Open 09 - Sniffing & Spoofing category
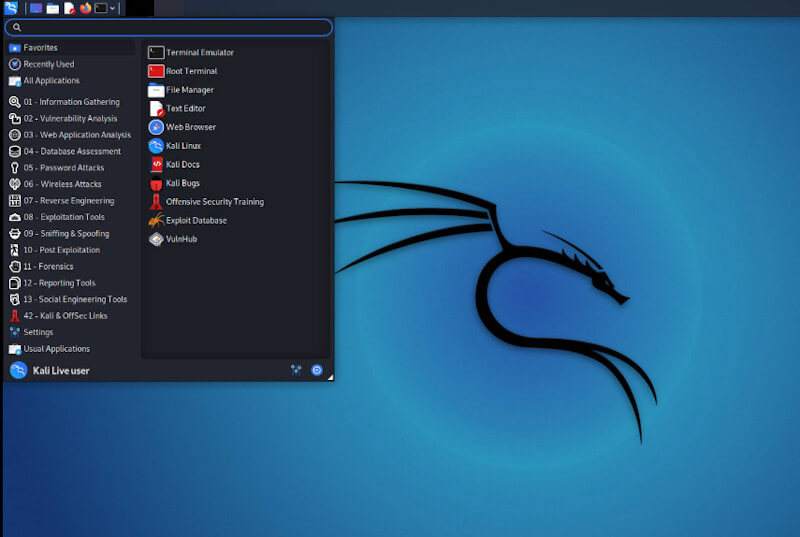Image resolution: width=800 pixels, height=537 pixels. point(71,234)
